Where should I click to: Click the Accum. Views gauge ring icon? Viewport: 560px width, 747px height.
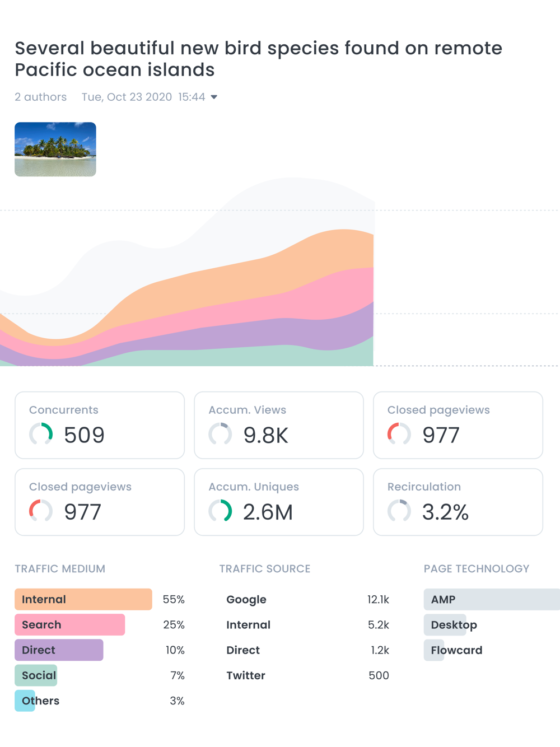click(220, 434)
